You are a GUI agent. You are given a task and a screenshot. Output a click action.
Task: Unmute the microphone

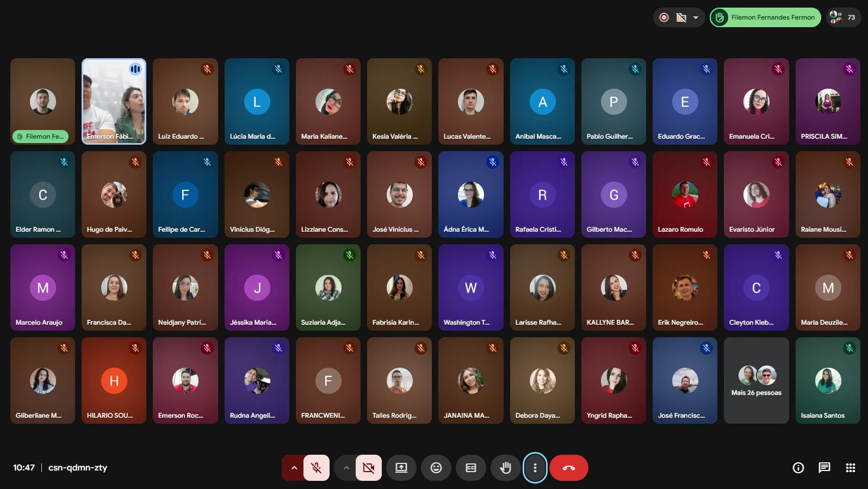click(316, 468)
